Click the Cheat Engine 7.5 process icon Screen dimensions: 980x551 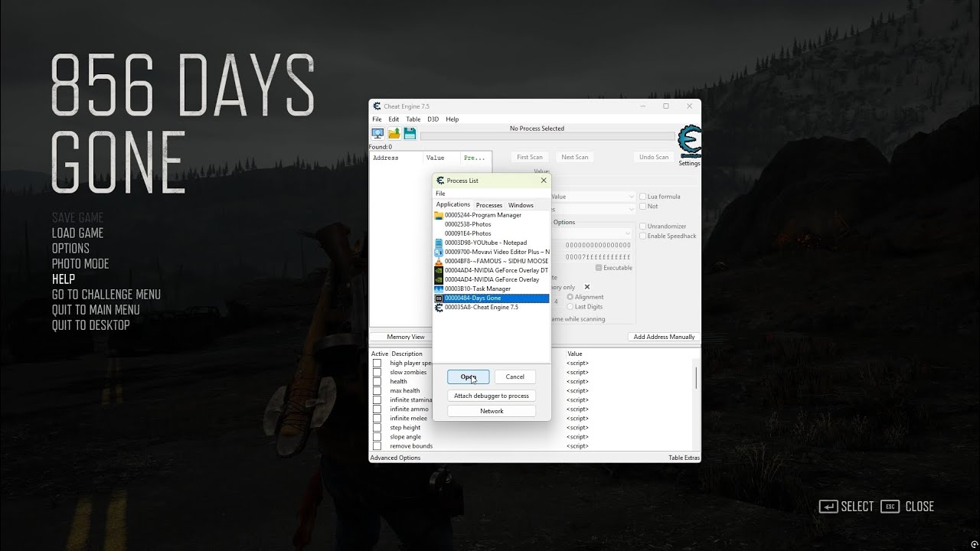[439, 307]
